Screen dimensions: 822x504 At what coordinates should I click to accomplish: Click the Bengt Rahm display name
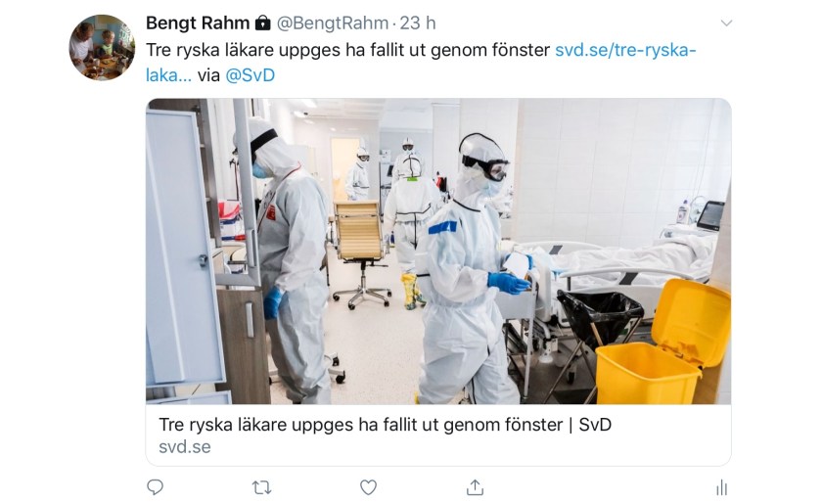tap(198, 23)
